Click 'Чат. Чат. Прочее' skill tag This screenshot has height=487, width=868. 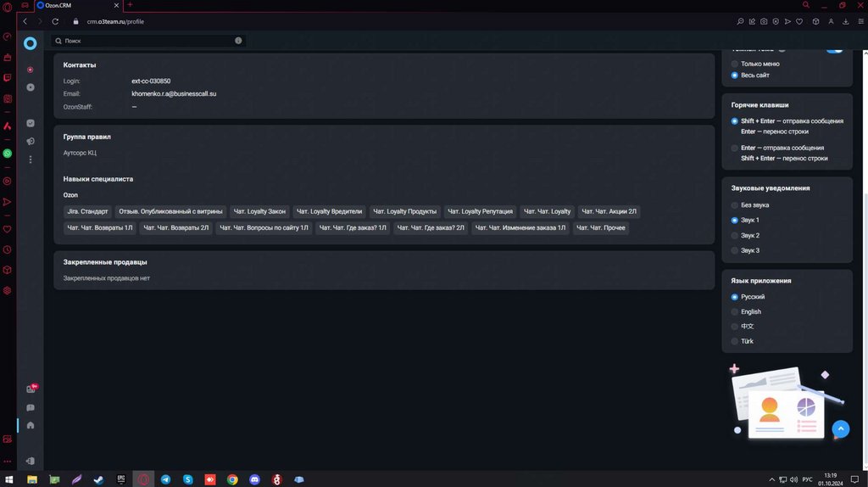(601, 227)
